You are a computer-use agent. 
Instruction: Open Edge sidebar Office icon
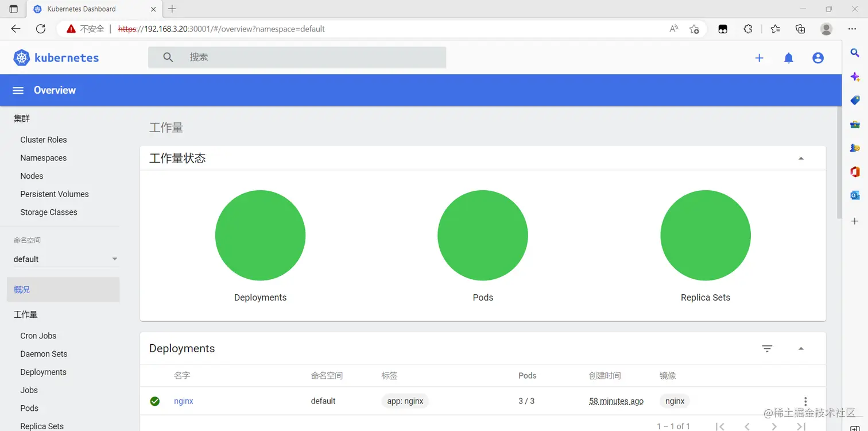pyautogui.click(x=855, y=172)
